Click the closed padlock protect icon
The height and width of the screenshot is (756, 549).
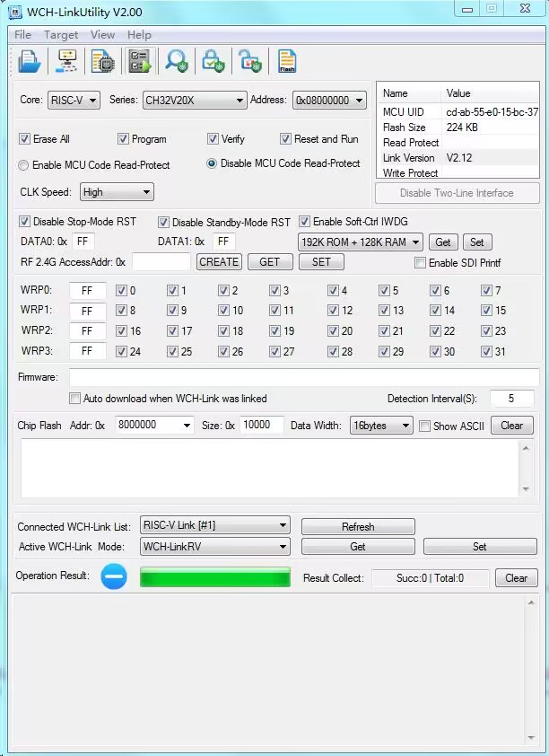pos(213,61)
